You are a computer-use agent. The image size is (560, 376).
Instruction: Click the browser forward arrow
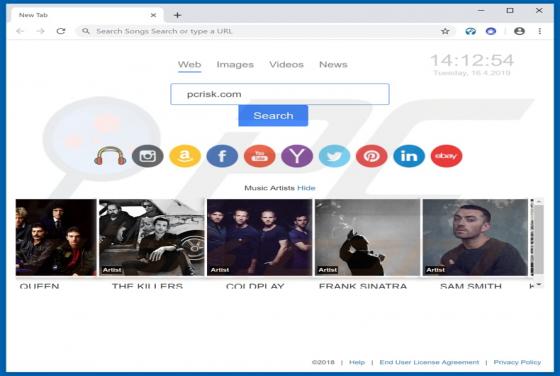[40, 31]
